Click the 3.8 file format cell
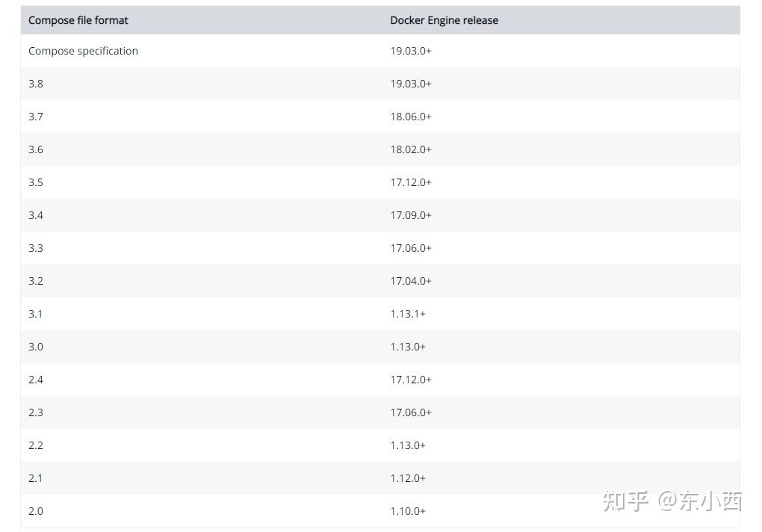Viewport: 762px width, 532px height. coord(36,84)
